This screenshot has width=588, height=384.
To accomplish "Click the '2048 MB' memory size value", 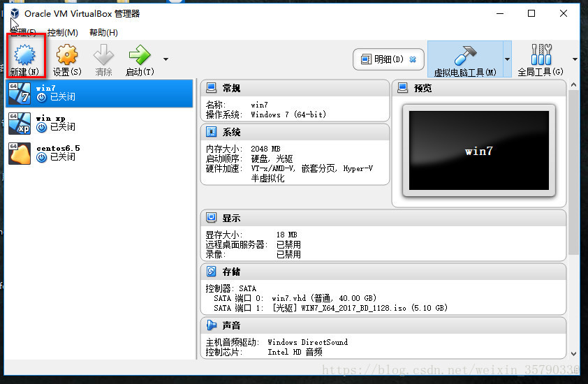I will [x=265, y=149].
